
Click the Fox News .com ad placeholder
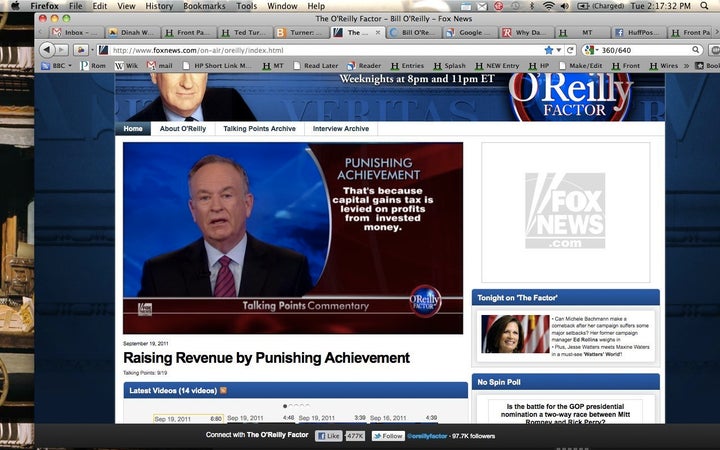pyautogui.click(x=565, y=212)
